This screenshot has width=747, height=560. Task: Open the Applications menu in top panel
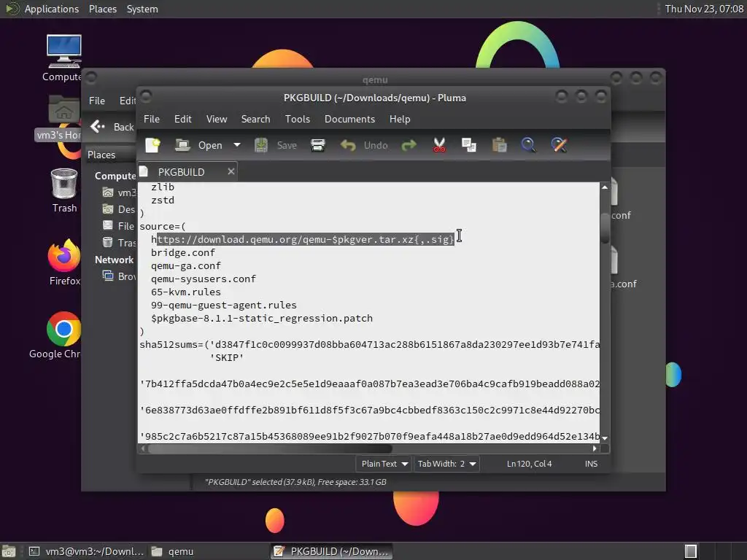(52, 9)
